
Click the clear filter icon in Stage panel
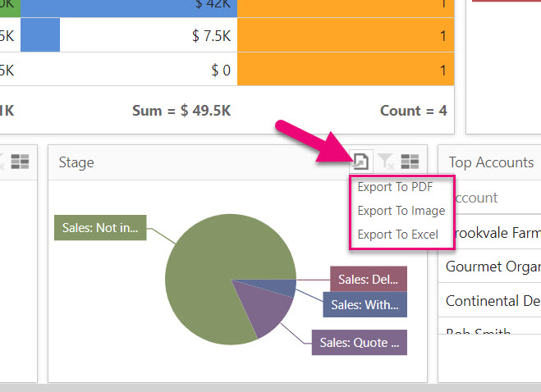(x=385, y=162)
